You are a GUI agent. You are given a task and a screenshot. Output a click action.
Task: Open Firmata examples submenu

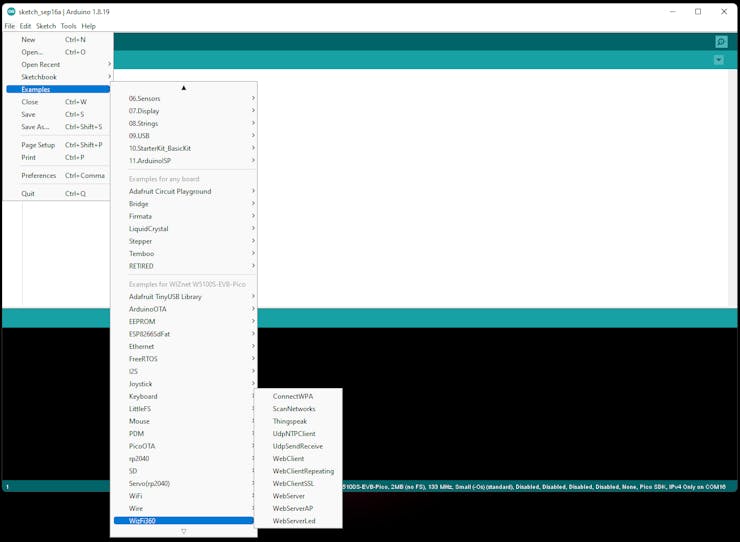pos(184,216)
